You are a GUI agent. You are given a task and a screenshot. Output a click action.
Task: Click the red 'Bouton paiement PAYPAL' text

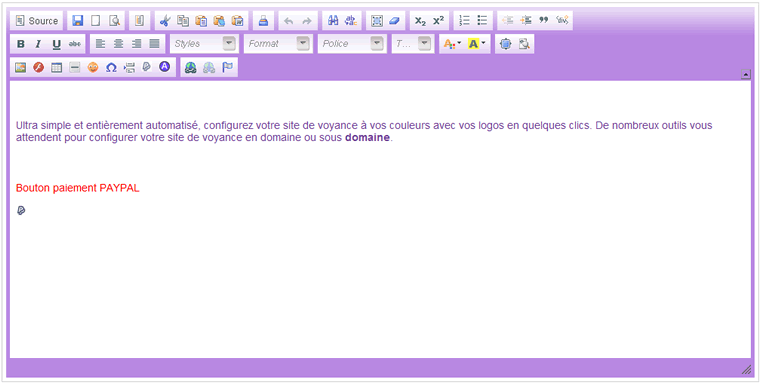click(78, 188)
